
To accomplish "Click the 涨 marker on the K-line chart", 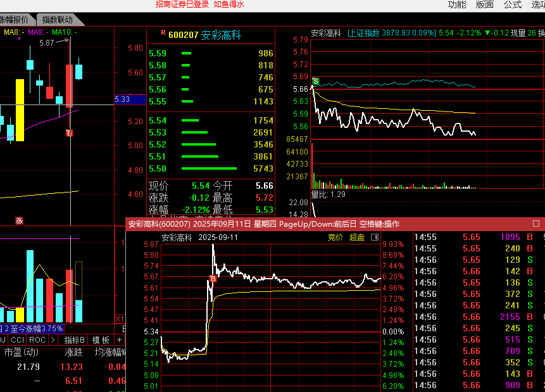I will click(x=19, y=221).
